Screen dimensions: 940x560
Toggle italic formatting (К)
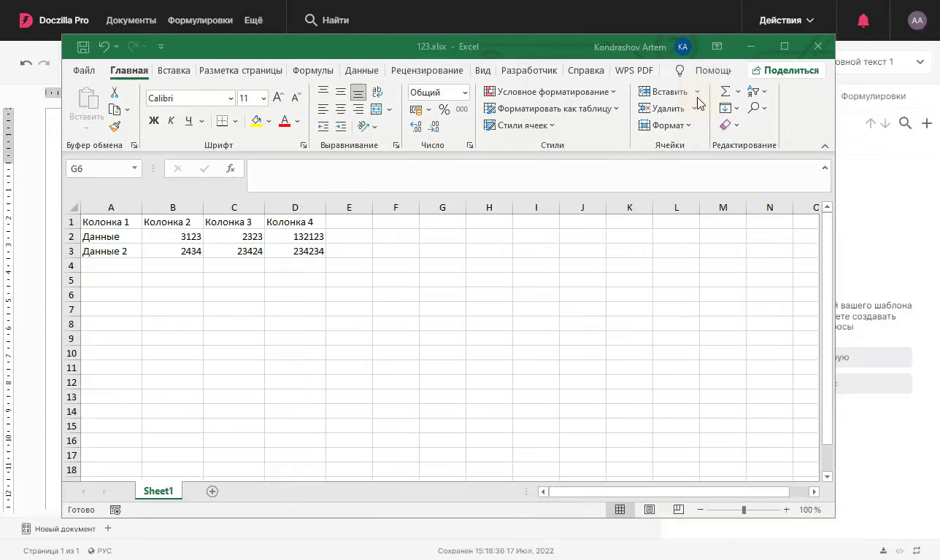[171, 121]
